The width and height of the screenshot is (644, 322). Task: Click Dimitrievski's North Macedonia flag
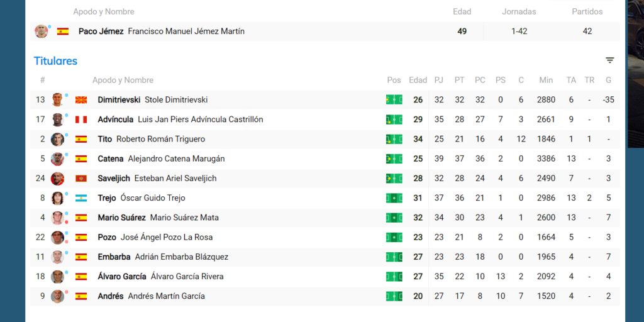pyautogui.click(x=81, y=100)
